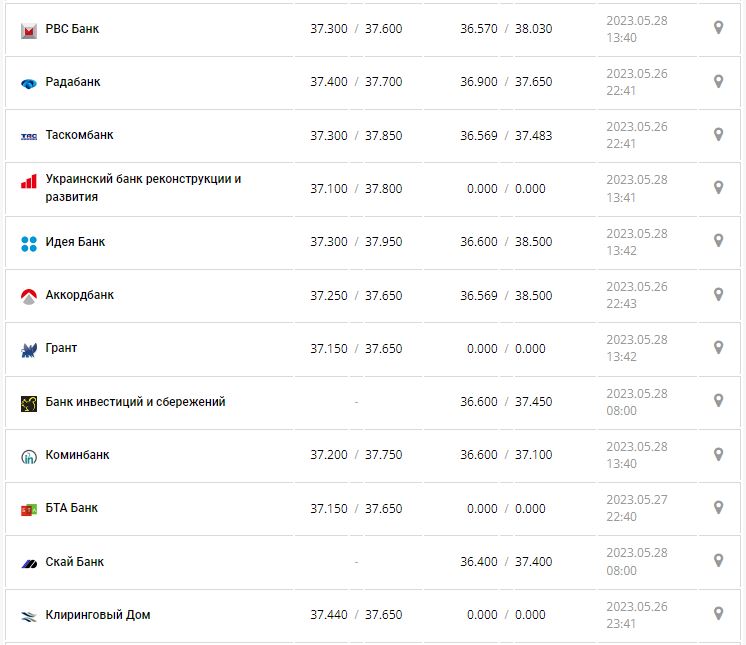Open the РВС Банк link
This screenshot has height=645, width=746.
click(72, 29)
